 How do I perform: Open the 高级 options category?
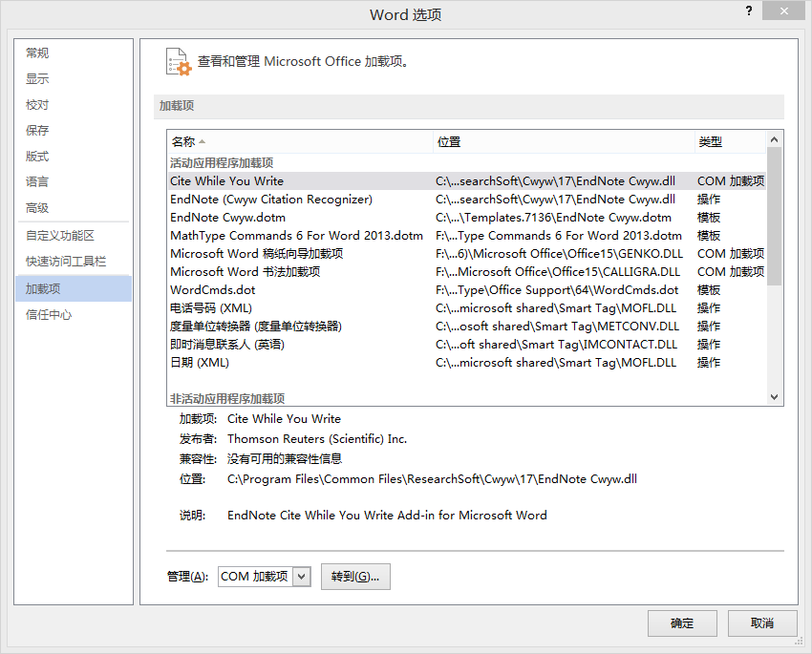coord(73,208)
